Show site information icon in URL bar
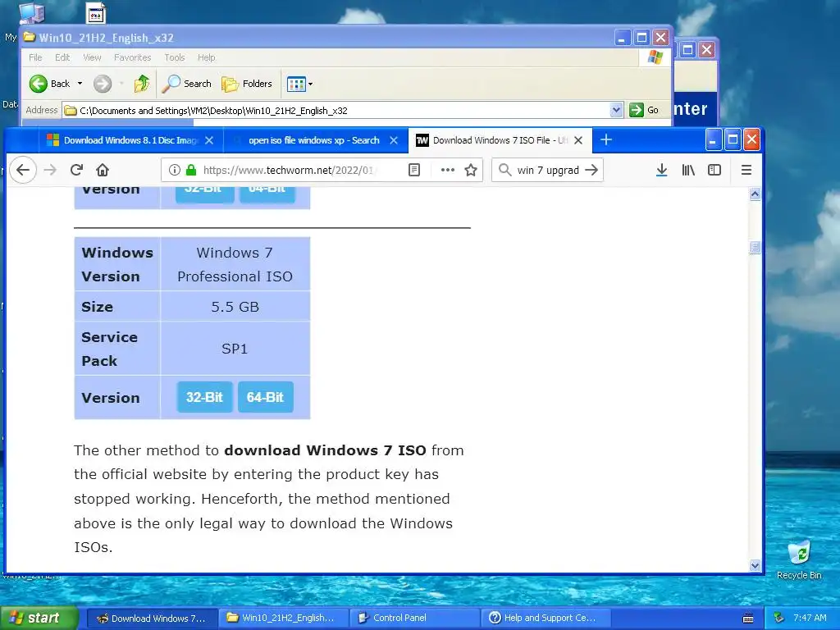The height and width of the screenshot is (630, 840). coord(174,170)
